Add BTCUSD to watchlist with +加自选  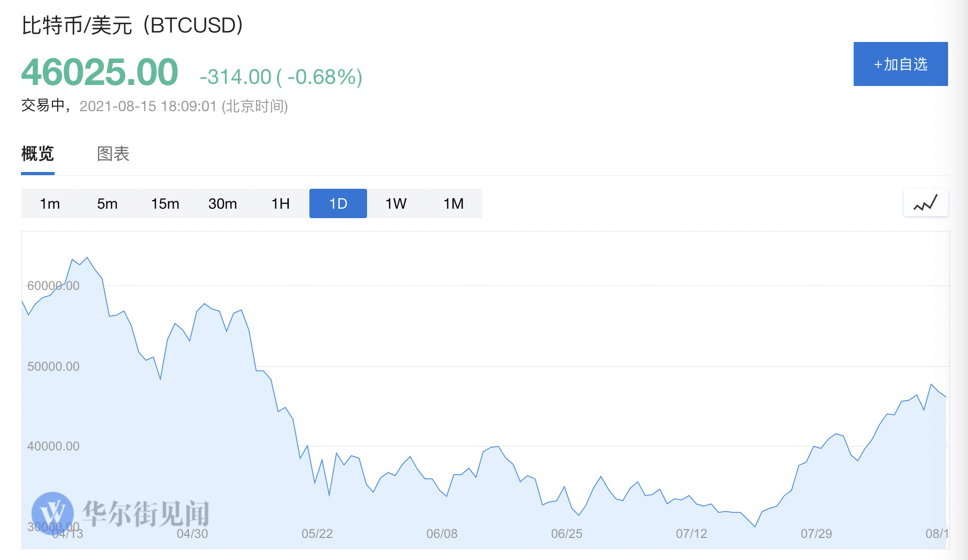(x=900, y=64)
